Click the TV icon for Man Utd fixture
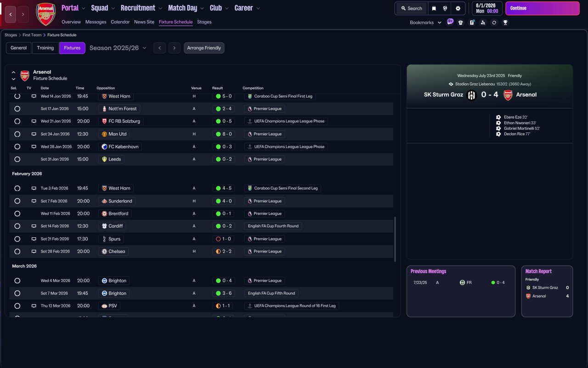588x368 pixels. 34,134
